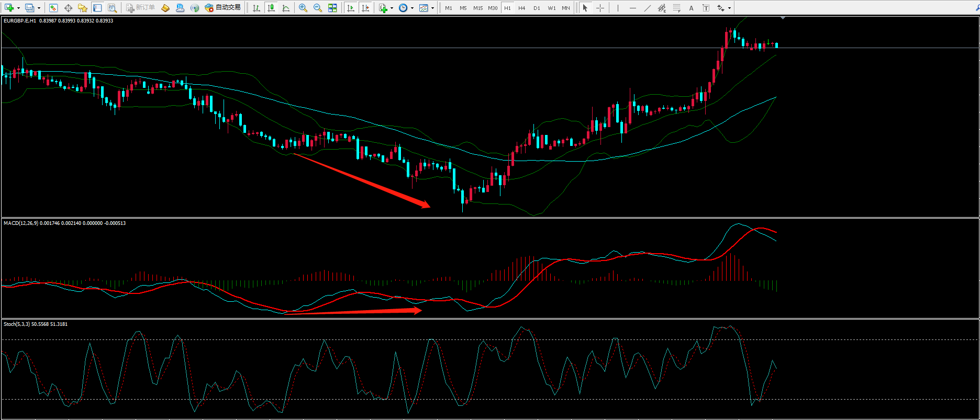Viewport: 980px width, 420px height.
Task: Draw a trendline with the trendline tool
Action: pos(648,8)
